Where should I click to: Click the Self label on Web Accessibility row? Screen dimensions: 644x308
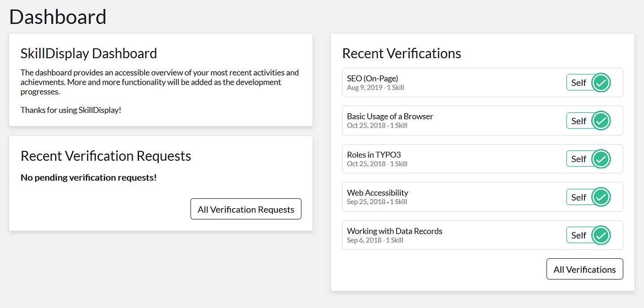coord(578,197)
